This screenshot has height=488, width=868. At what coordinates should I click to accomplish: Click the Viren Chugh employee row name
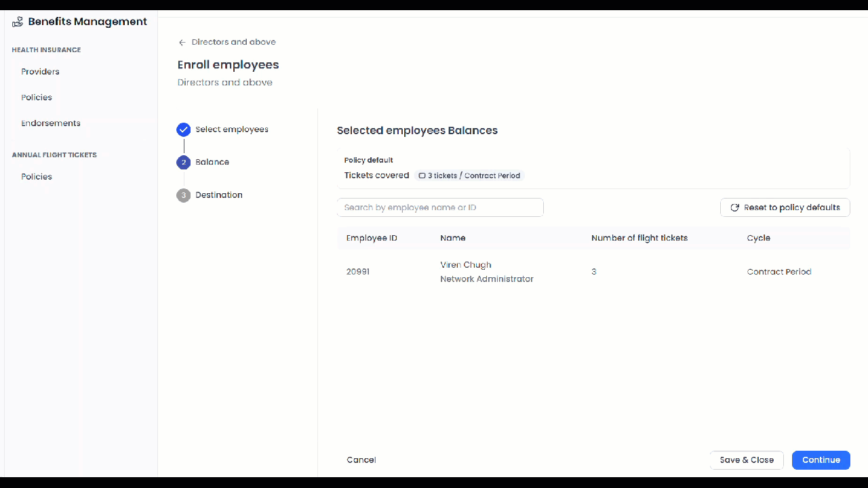coord(466,265)
